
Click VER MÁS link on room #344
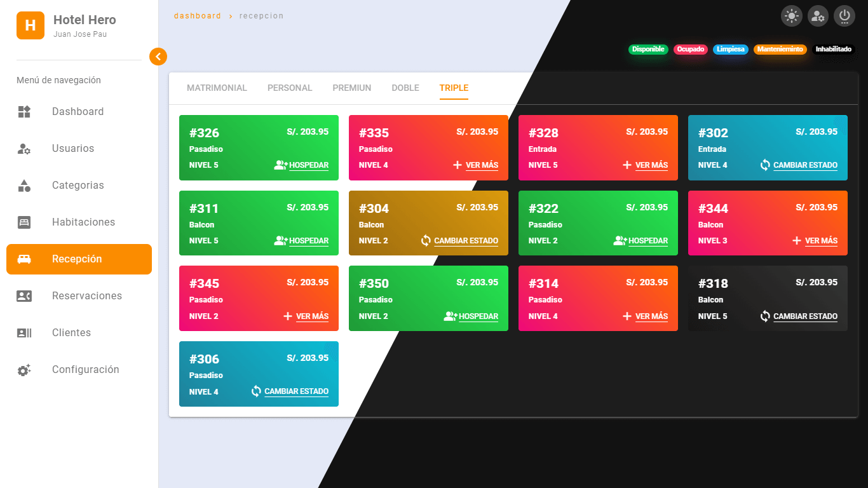click(821, 241)
